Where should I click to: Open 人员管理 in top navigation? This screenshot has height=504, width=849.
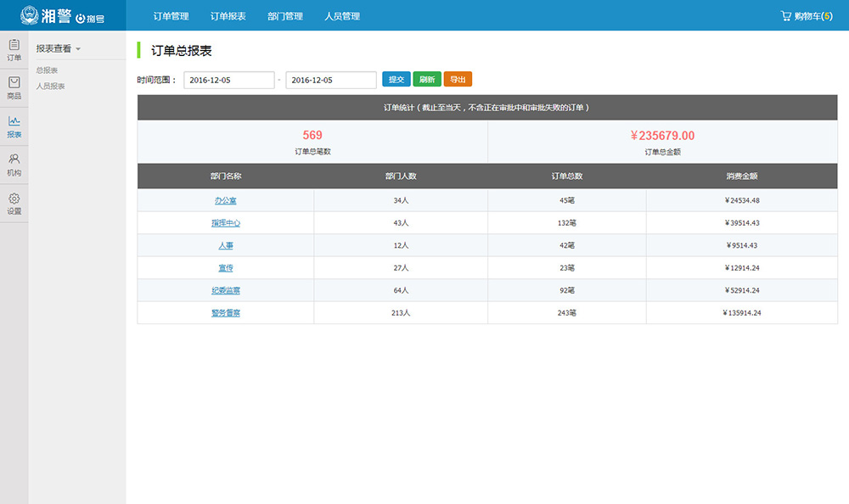(x=342, y=16)
